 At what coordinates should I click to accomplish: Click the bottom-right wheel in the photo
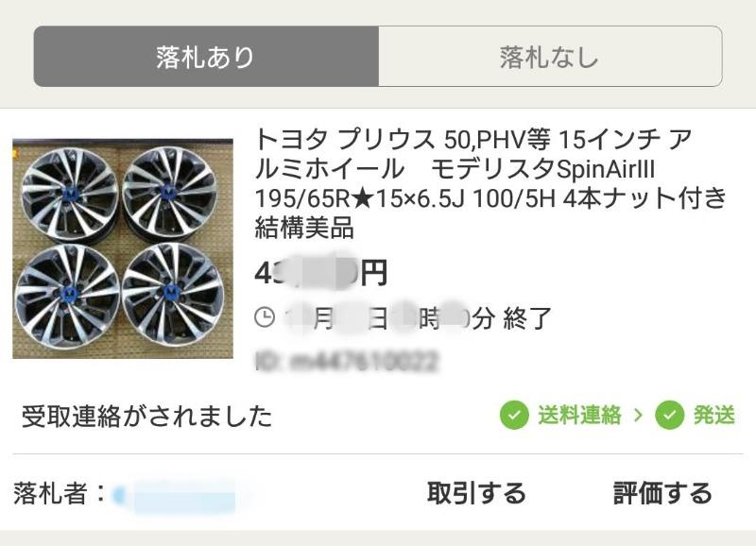pos(172,292)
